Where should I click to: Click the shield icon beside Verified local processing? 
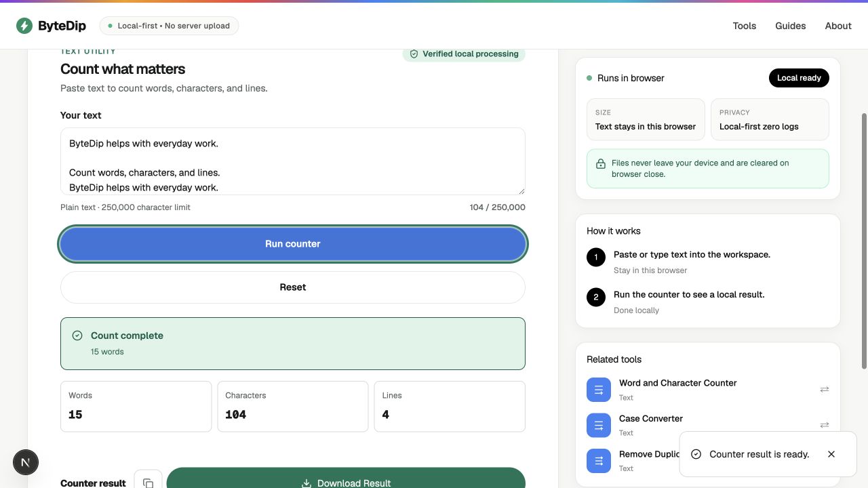pos(414,54)
